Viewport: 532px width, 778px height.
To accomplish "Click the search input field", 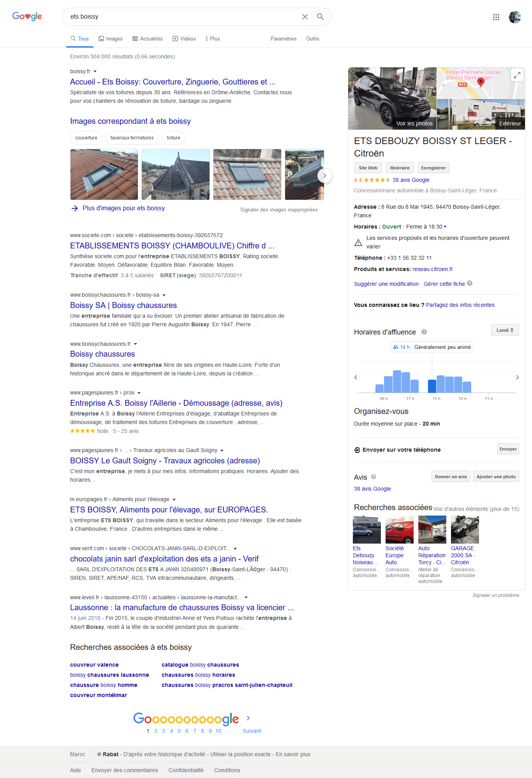I will click(x=183, y=17).
